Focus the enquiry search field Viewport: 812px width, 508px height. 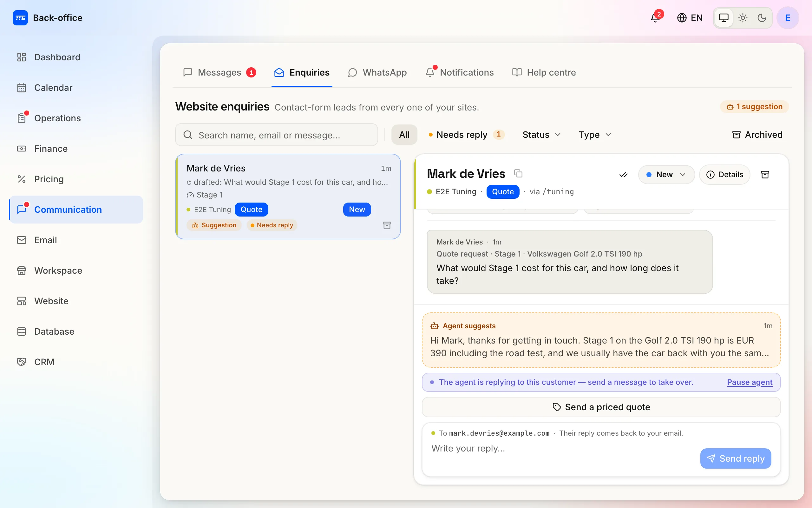(277, 135)
